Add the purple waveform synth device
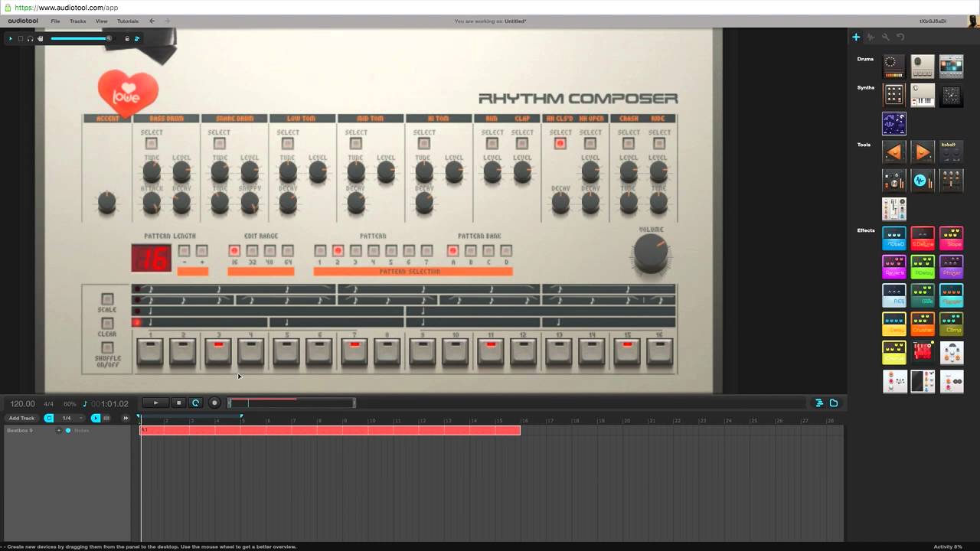The width and height of the screenshot is (980, 551). tap(893, 123)
